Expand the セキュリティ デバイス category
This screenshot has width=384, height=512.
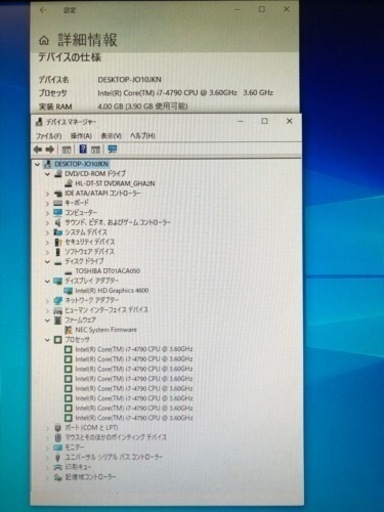[x=47, y=242]
